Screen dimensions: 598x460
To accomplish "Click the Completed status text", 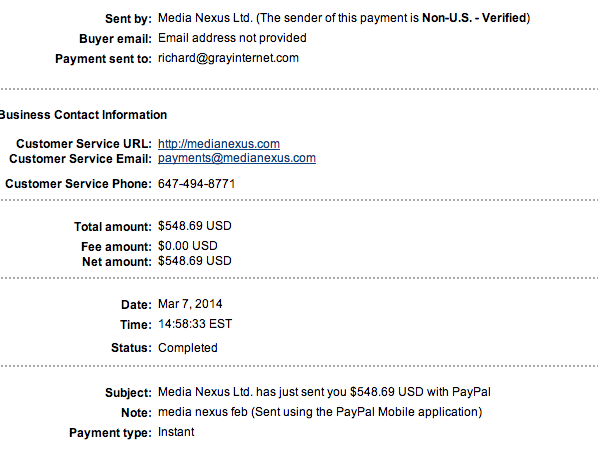I will 188,348.
